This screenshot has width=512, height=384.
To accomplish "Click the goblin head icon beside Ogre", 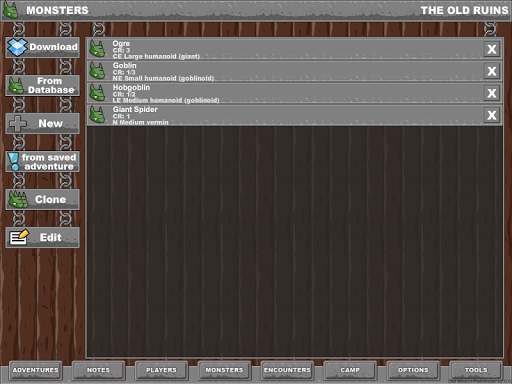I will pos(97,49).
